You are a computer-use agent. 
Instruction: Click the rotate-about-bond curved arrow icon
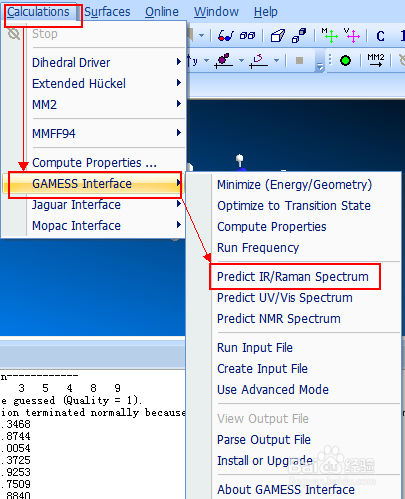click(258, 61)
